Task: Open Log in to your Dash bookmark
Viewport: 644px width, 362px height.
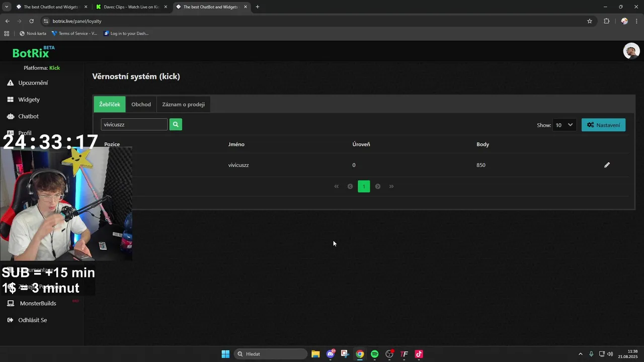Action: click(126, 34)
